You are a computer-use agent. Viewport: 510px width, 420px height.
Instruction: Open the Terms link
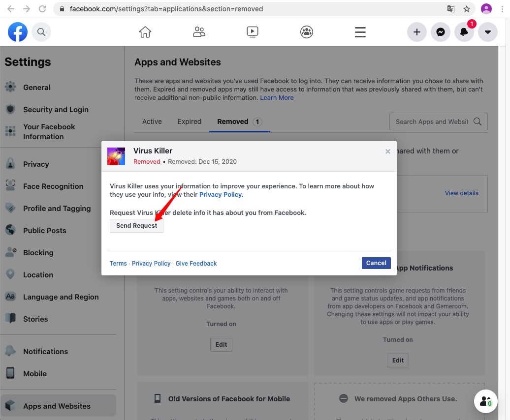point(118,264)
